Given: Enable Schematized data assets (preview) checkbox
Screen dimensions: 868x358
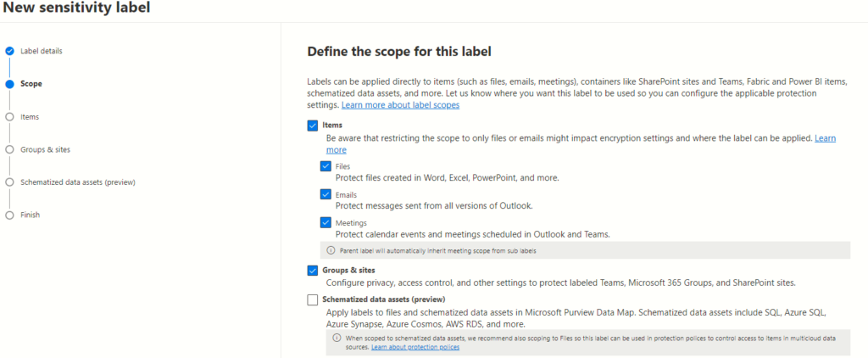Looking at the screenshot, I should pos(313,299).
